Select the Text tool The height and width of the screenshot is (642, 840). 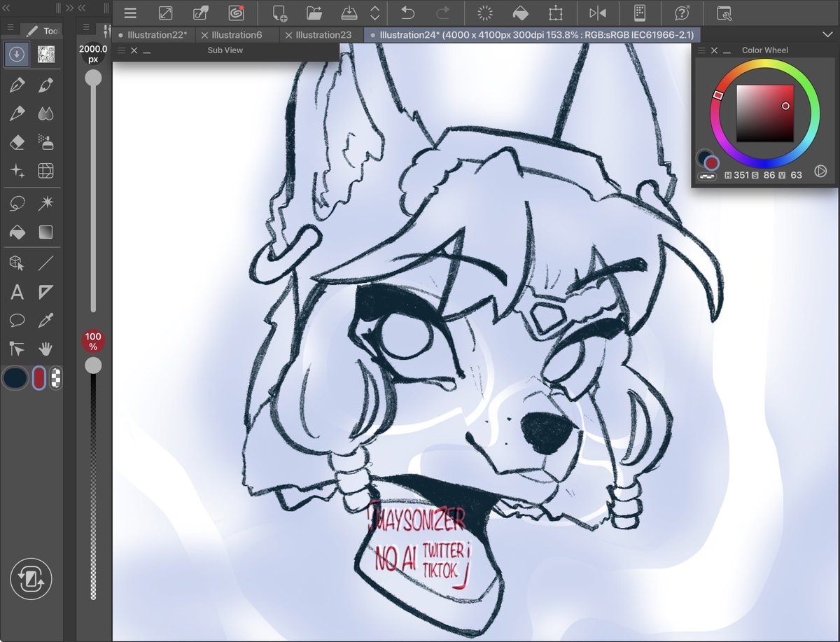[x=17, y=293]
